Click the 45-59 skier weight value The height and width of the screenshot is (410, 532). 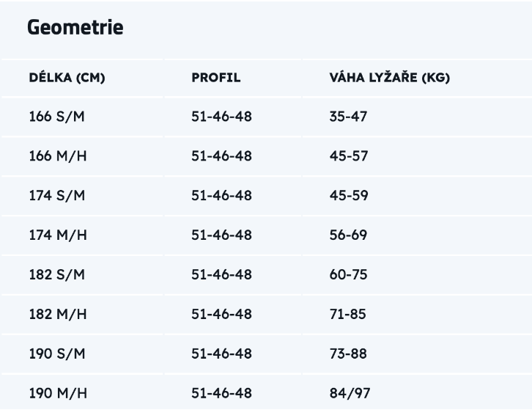[348, 196]
